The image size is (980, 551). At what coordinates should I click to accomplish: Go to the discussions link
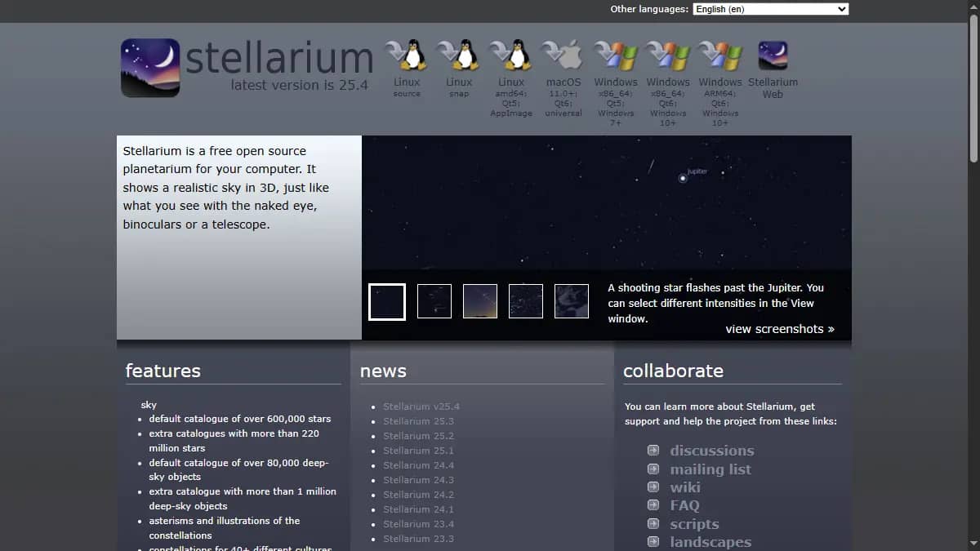(x=712, y=451)
